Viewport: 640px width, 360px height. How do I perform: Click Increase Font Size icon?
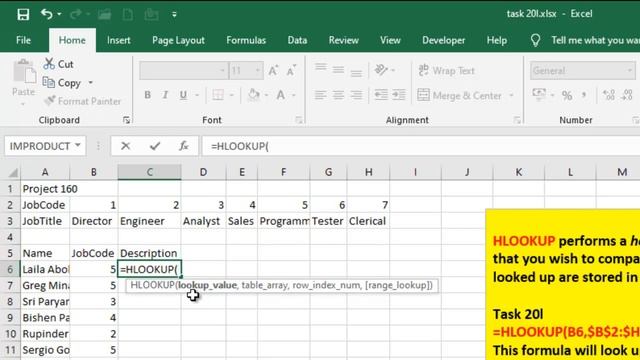tap(273, 71)
